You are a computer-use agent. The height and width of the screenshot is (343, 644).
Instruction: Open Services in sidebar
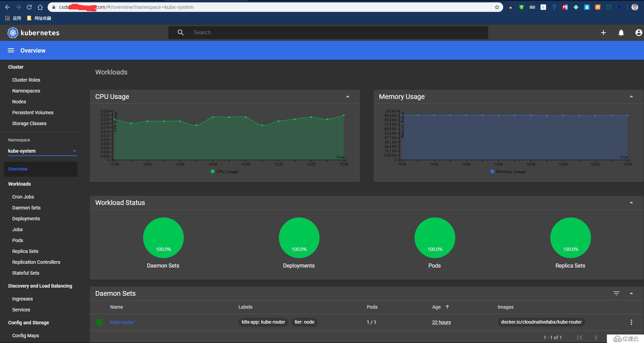click(21, 310)
